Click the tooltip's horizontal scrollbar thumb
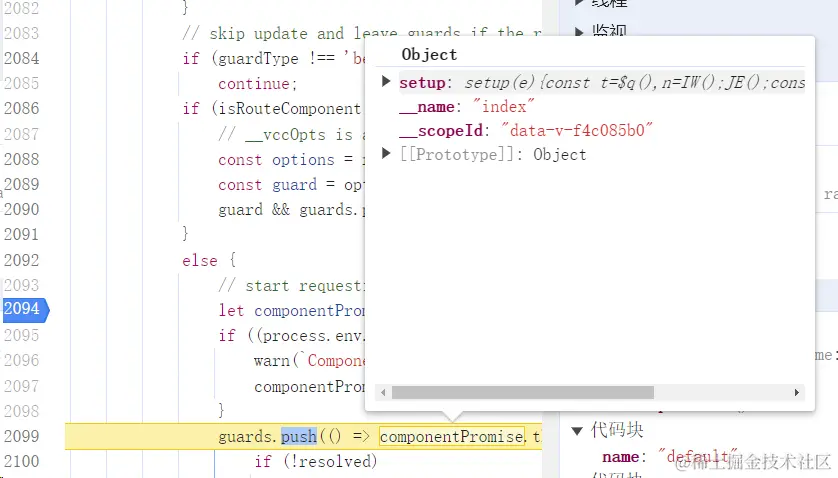Screen dimensions: 838x478 coord(523,392)
